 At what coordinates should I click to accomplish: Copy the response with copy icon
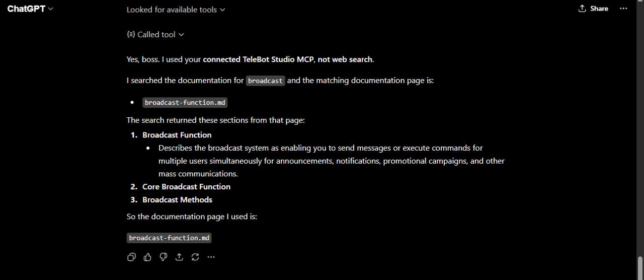[131, 257]
